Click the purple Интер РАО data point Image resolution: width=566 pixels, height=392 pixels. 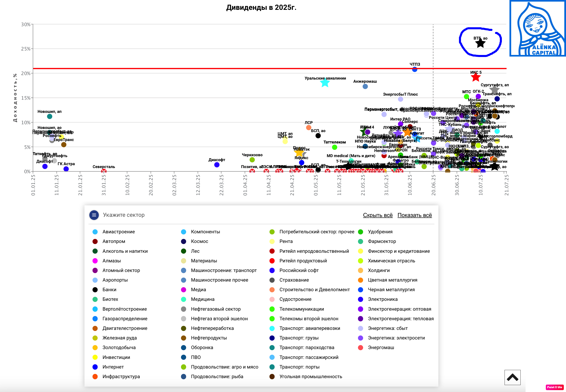400,124
